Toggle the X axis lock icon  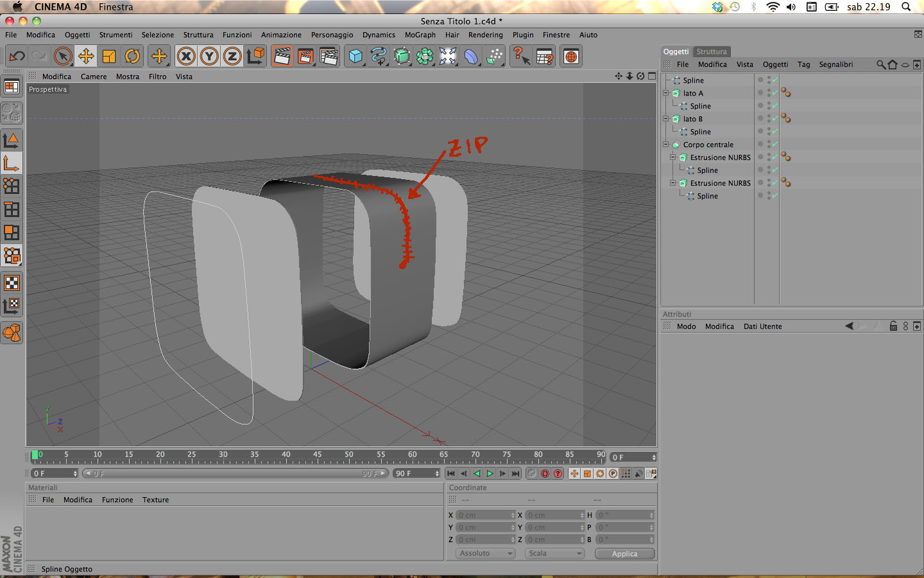coord(186,57)
